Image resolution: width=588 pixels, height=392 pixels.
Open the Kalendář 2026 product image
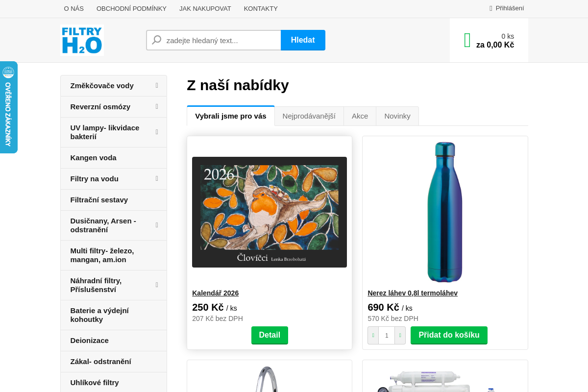pos(269,212)
